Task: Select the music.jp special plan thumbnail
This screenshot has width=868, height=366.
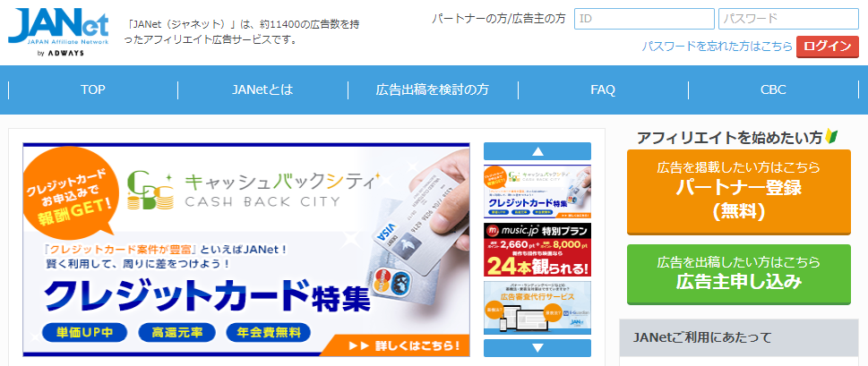Action: point(537,250)
